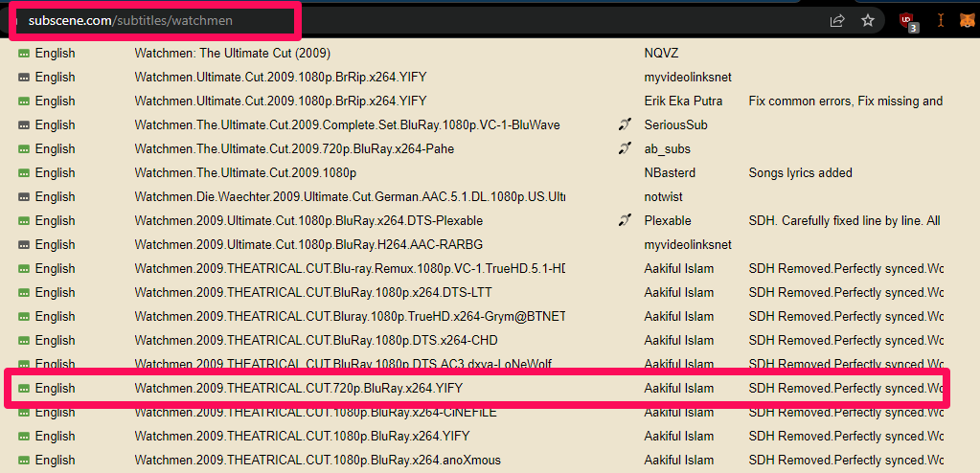Bookmark this page with the star icon
This screenshot has width=980, height=473.
[x=868, y=21]
